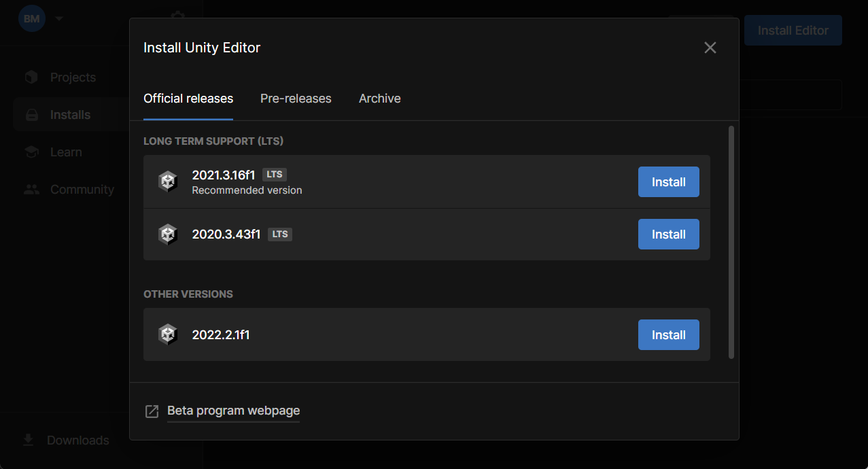This screenshot has height=469, width=868.
Task: Click the 2020.3.43f1 version text
Action: (226, 234)
